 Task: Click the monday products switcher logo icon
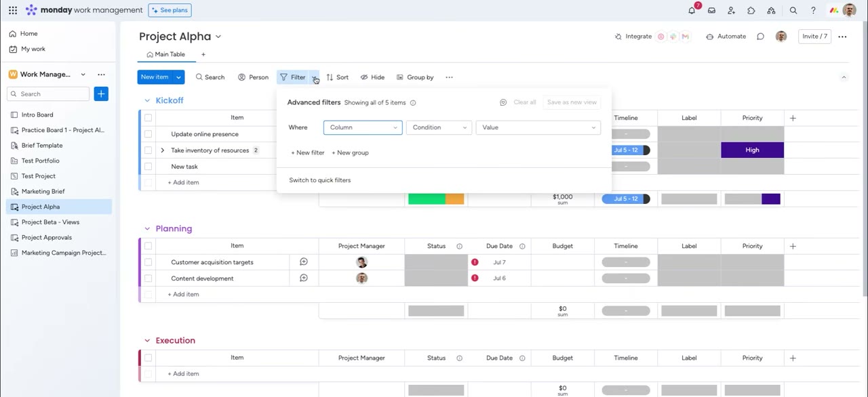tap(833, 10)
